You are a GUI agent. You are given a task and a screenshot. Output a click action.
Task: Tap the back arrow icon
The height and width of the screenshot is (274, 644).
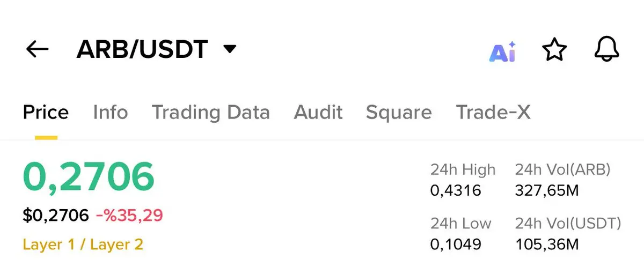(37, 49)
